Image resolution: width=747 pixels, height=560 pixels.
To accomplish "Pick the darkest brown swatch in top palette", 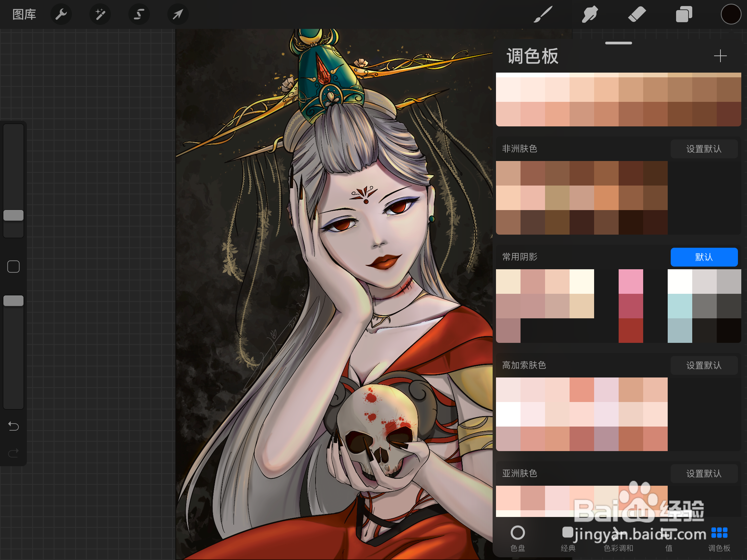I will pos(729,114).
